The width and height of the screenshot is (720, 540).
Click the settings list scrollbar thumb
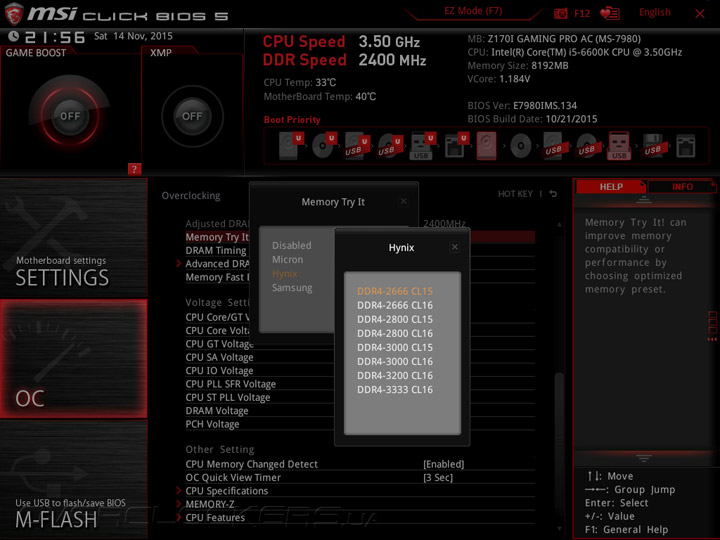(x=559, y=441)
